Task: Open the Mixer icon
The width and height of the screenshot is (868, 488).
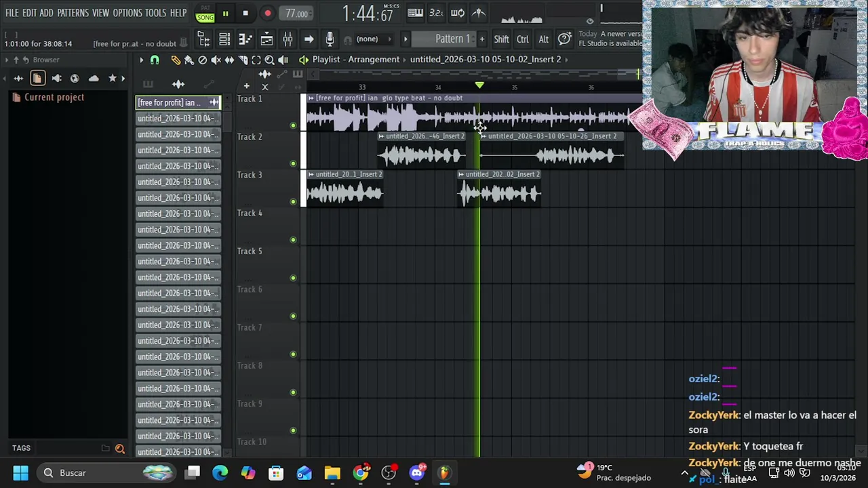Action: pyautogui.click(x=288, y=39)
